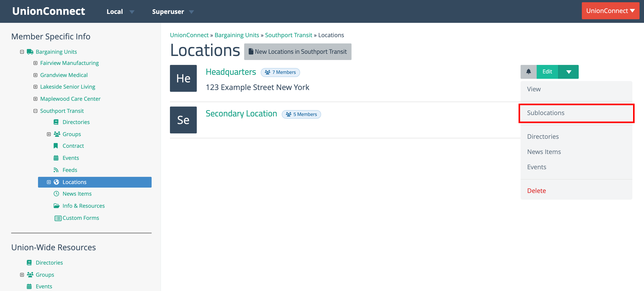This screenshot has width=644, height=291.
Task: Choose News Items in the Edit dropdown
Action: [576, 152]
